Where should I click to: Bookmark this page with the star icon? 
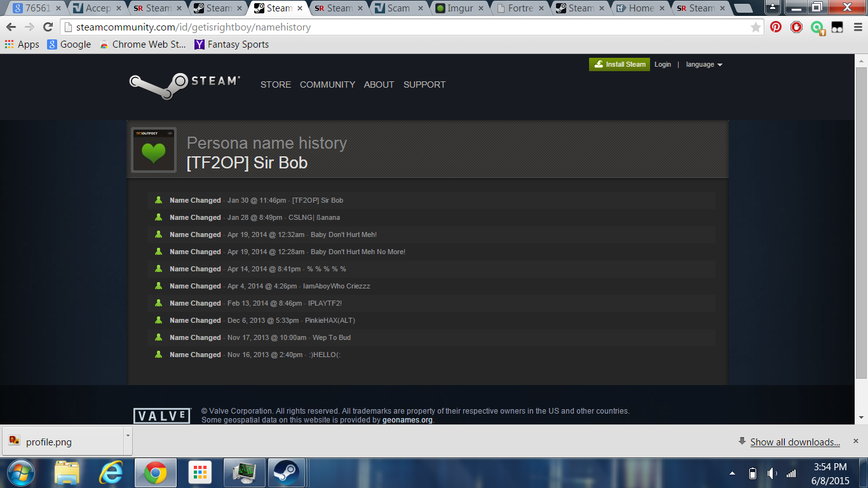[756, 27]
